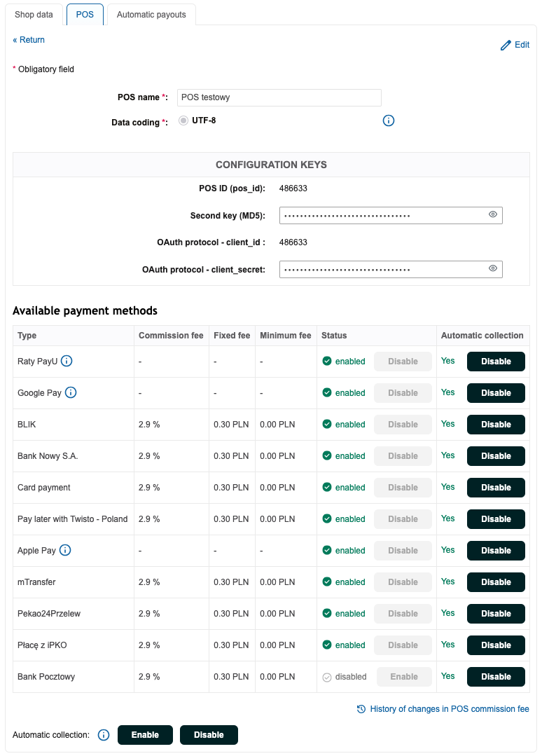Open History of changes in POS commission fee
Viewport: 542px width, 756px height.
click(449, 709)
